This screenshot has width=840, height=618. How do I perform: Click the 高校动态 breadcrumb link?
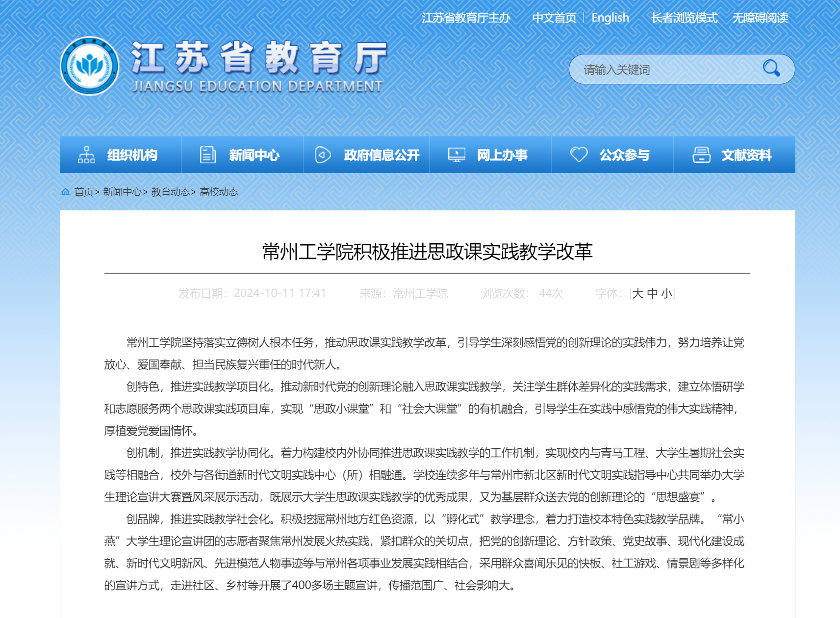[219, 192]
